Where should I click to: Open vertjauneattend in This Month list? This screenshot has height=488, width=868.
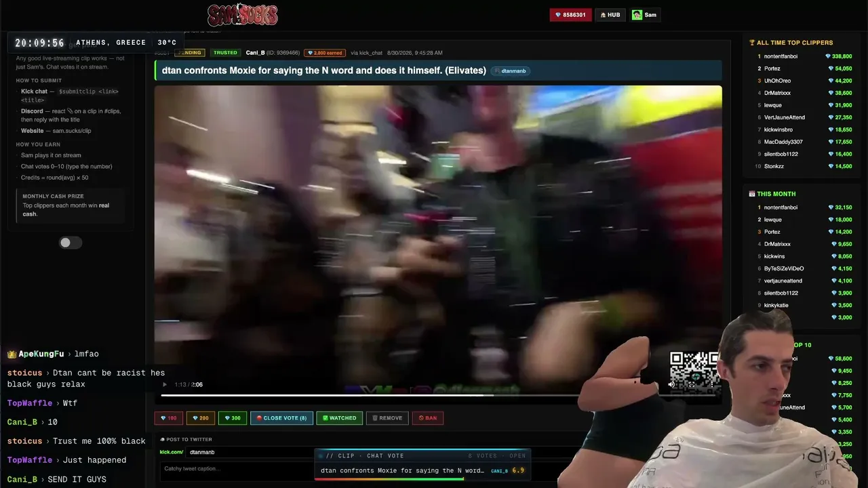(783, 281)
